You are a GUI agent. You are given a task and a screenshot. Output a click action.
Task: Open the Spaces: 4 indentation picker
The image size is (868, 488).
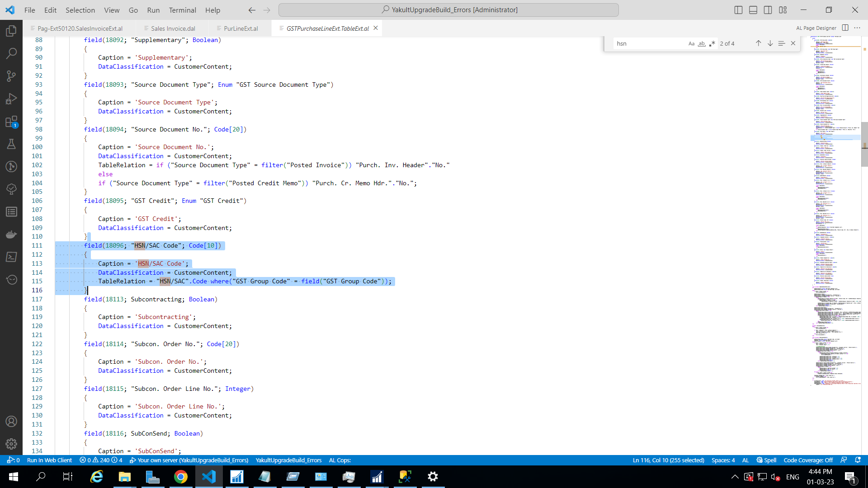[x=723, y=460]
